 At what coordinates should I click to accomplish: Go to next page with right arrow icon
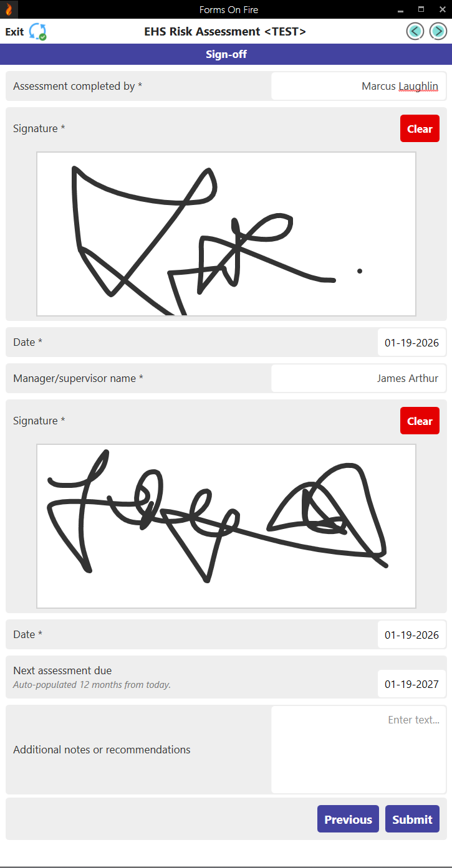point(438,31)
